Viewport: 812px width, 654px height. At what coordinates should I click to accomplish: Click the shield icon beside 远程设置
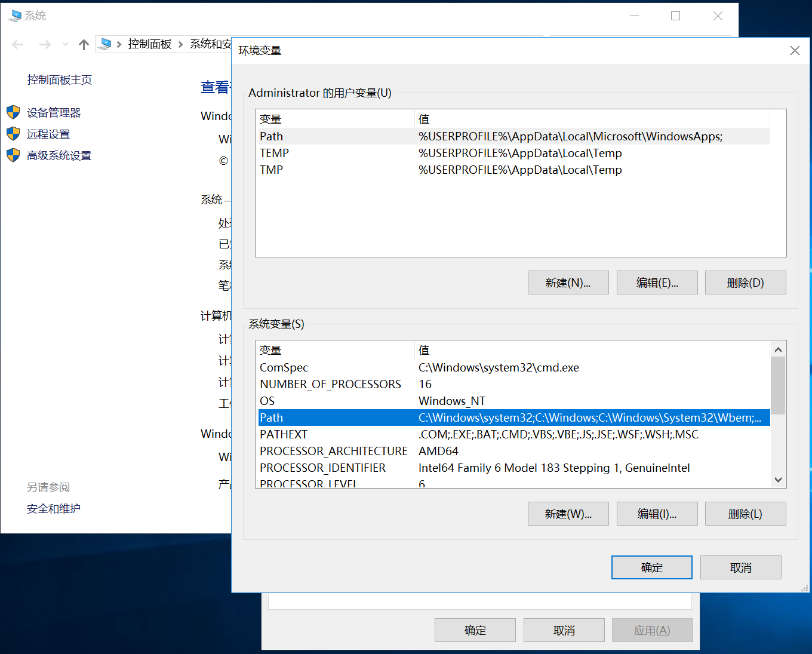(x=13, y=134)
